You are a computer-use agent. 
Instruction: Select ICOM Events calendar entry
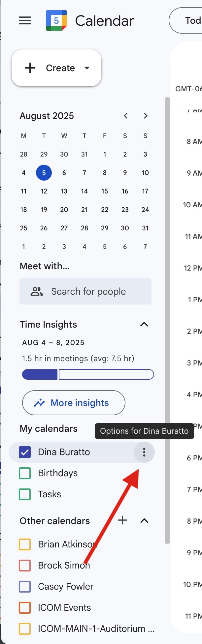pos(64,608)
